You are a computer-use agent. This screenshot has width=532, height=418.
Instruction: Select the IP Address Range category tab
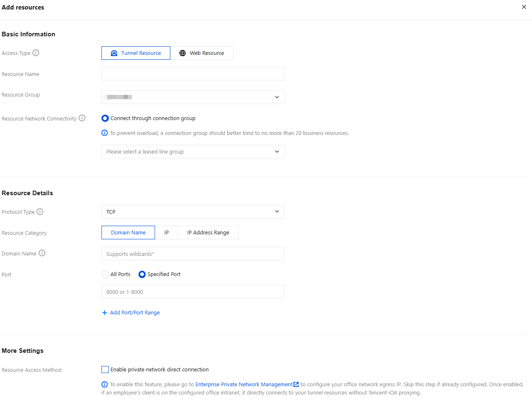tap(208, 233)
